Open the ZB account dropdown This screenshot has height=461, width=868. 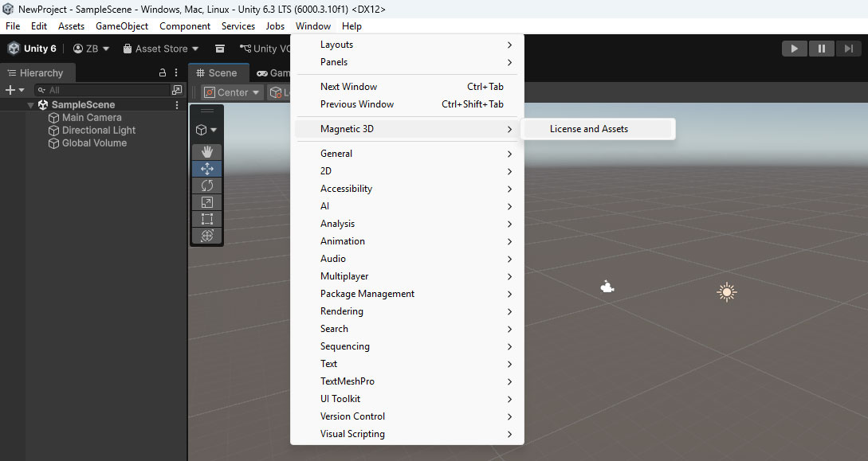pyautogui.click(x=90, y=48)
